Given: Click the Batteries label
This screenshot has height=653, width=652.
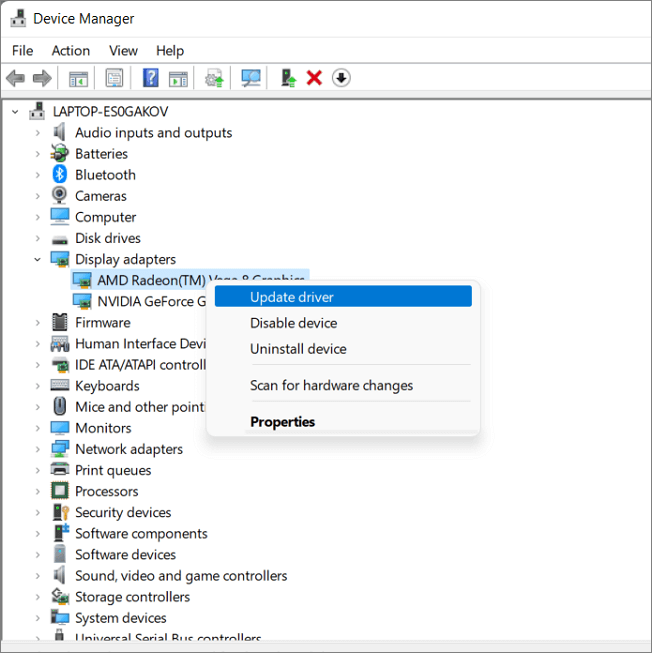Looking at the screenshot, I should [101, 154].
